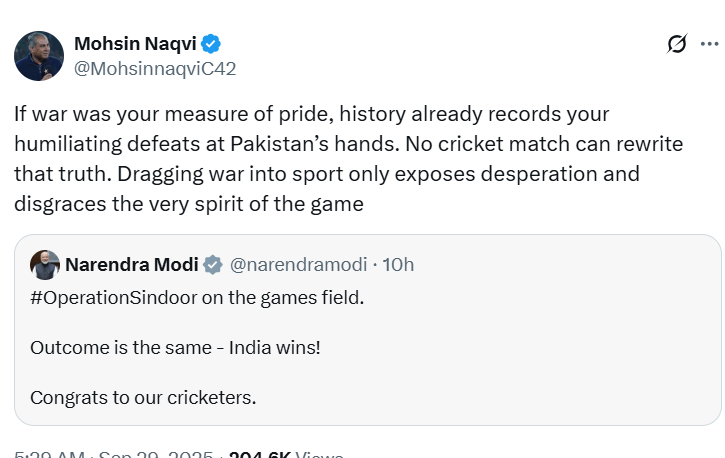Click 'humiliating defeats at Pakistan's hands' line
Viewport: 725px width, 458px height.
200,144
